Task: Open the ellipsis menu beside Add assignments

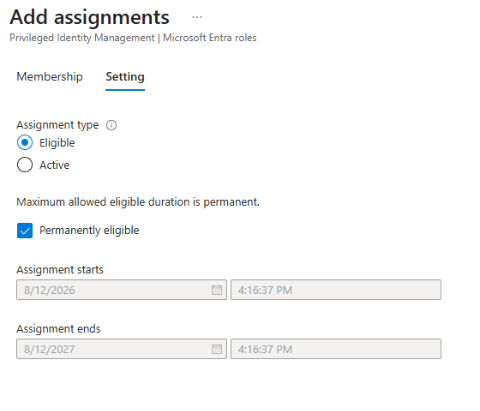Action: click(x=197, y=17)
